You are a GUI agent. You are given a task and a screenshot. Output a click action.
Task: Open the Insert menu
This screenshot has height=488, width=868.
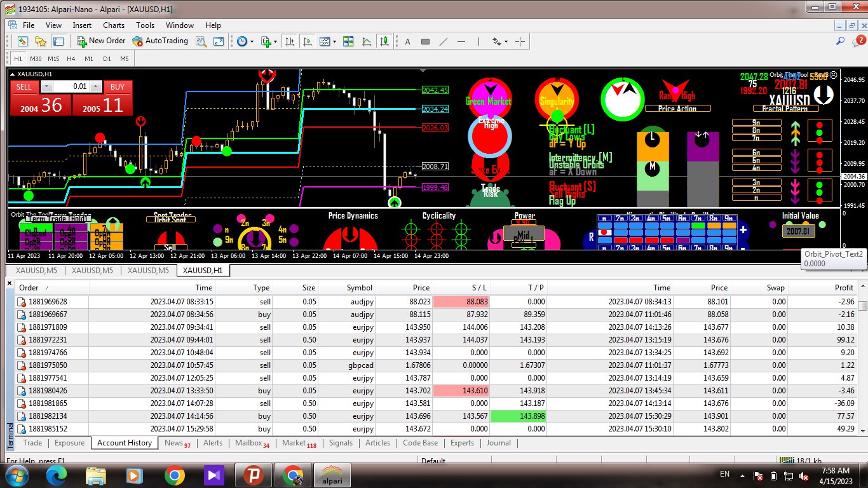pyautogui.click(x=82, y=25)
